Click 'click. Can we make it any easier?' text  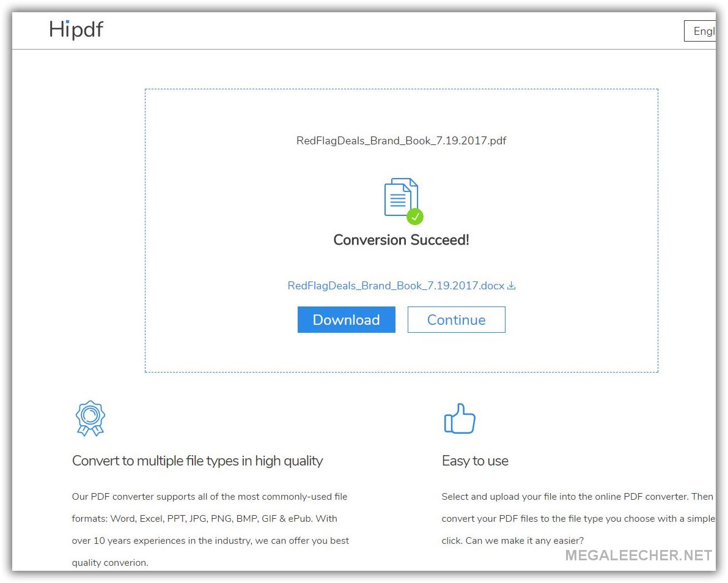(513, 541)
